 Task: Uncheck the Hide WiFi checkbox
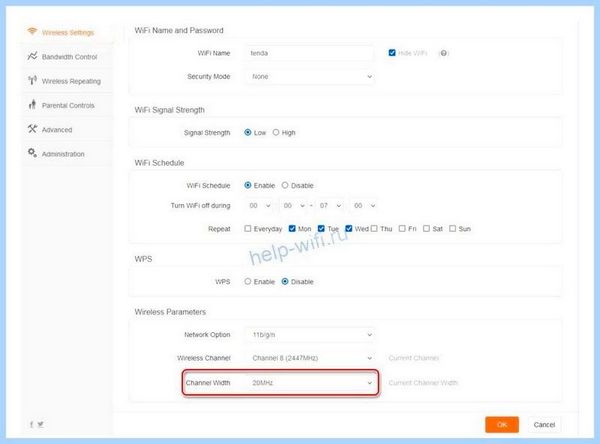[392, 53]
